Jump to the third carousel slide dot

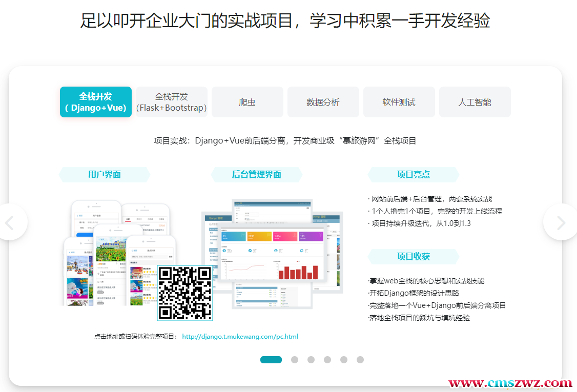point(311,360)
